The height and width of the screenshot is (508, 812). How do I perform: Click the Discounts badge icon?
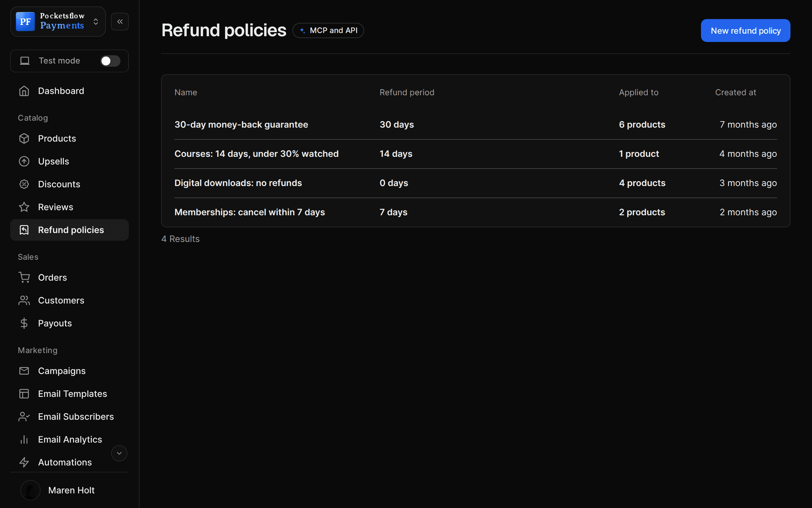[24, 184]
